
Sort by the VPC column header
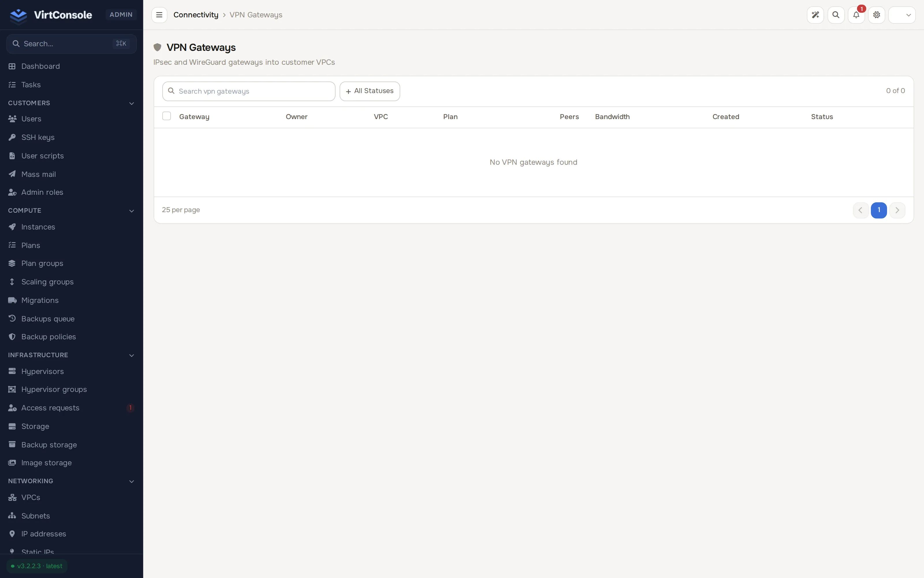pyautogui.click(x=381, y=116)
